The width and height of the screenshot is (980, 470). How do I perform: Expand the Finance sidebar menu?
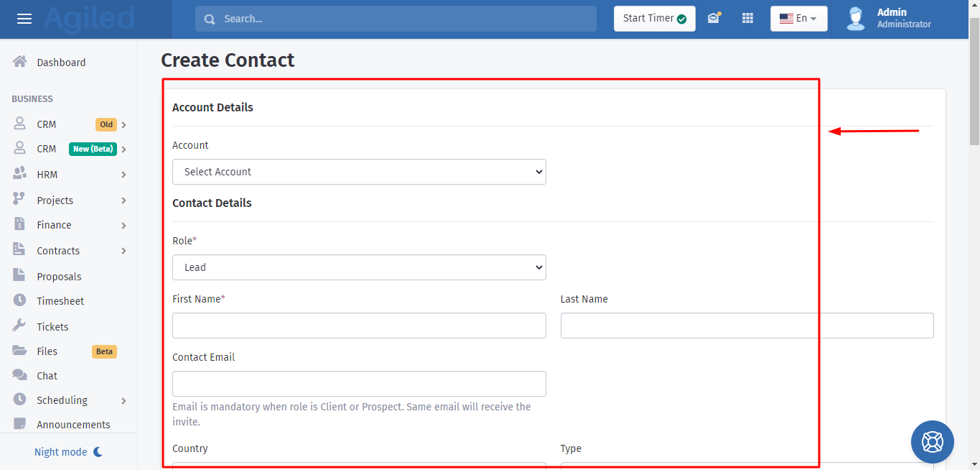[69, 225]
